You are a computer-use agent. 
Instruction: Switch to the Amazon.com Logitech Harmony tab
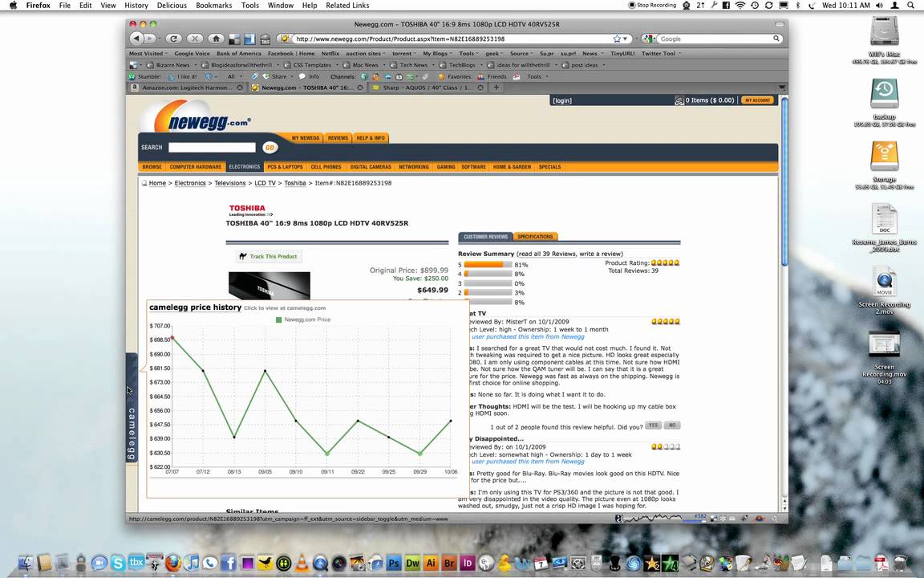(186, 88)
